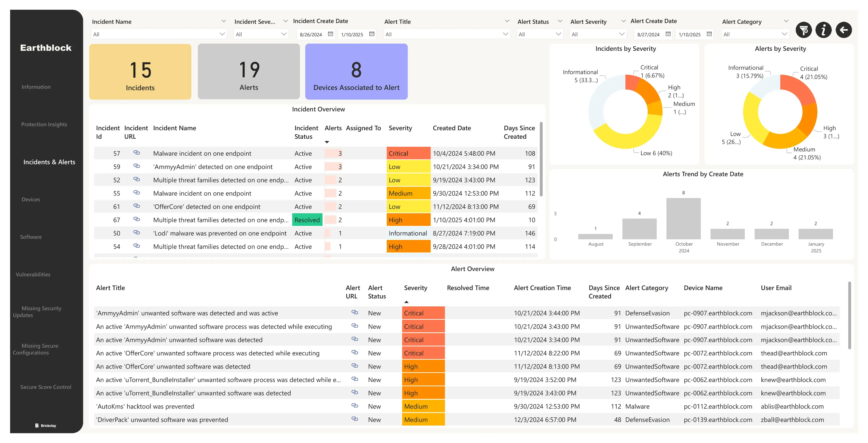Click the Incident Overview table scrollbar
Image resolution: width=868 pixels, height=443 pixels.
coord(541,159)
